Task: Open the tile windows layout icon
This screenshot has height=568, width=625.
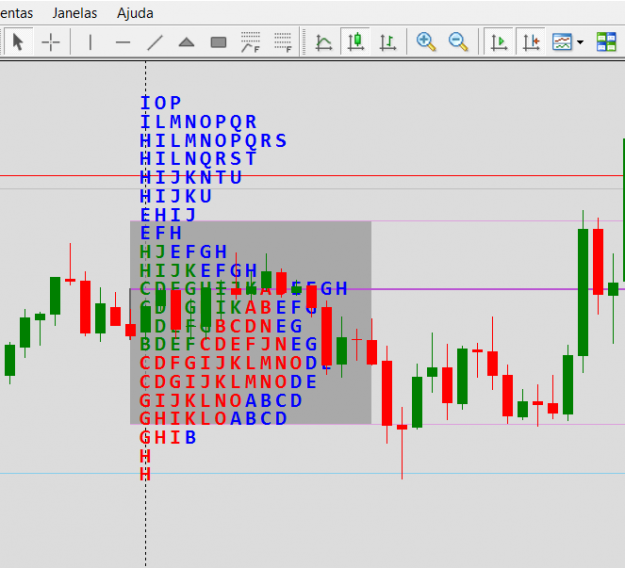Action: click(606, 42)
